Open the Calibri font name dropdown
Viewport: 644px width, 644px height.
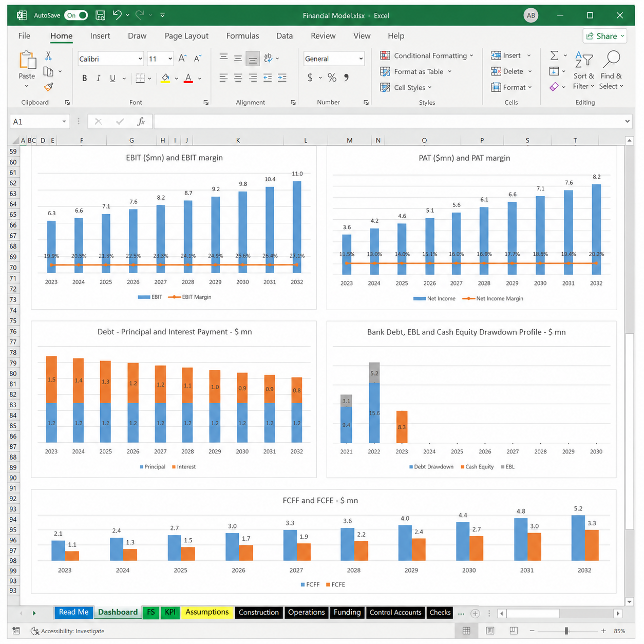(x=140, y=59)
